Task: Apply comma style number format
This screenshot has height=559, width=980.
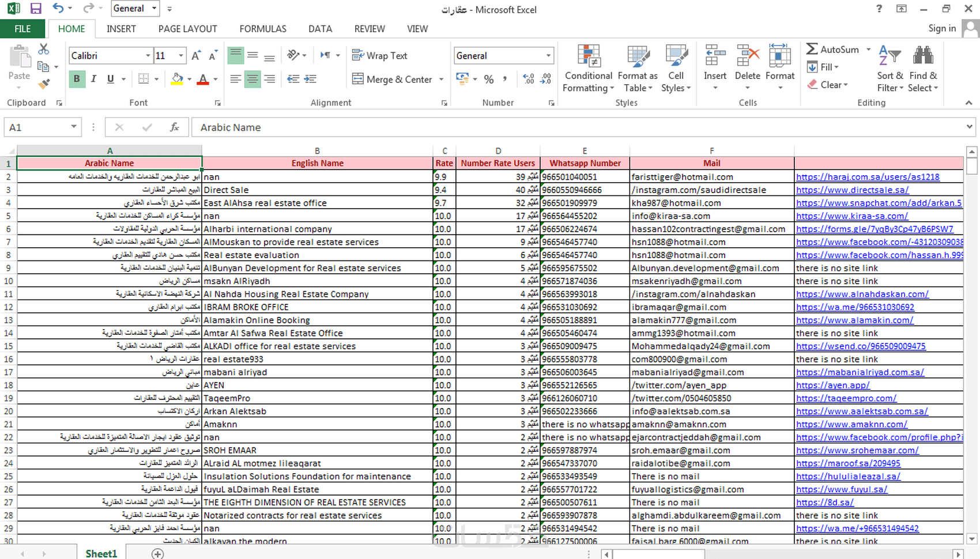Action: point(505,79)
